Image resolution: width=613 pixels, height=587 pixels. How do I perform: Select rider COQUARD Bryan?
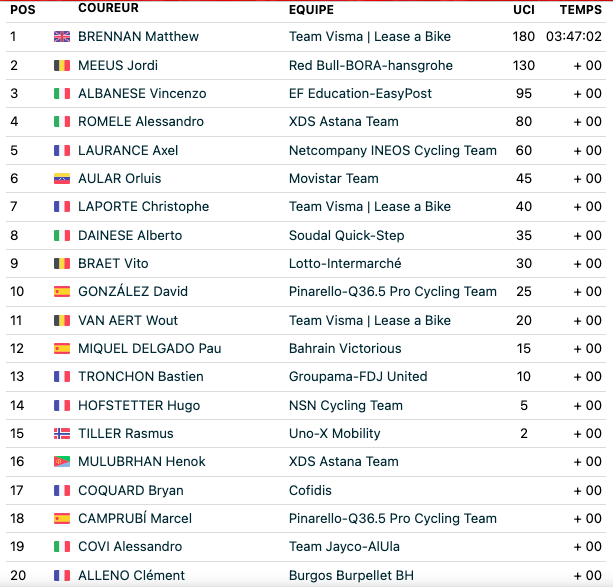point(131,490)
